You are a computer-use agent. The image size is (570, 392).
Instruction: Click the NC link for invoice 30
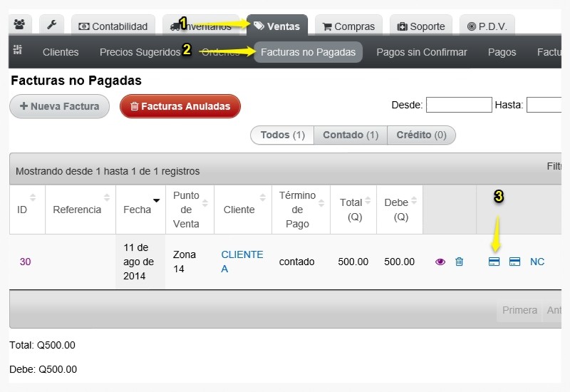tap(537, 262)
